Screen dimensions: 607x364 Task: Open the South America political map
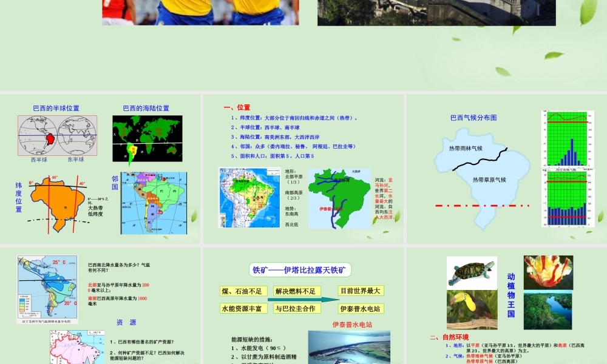click(x=154, y=203)
